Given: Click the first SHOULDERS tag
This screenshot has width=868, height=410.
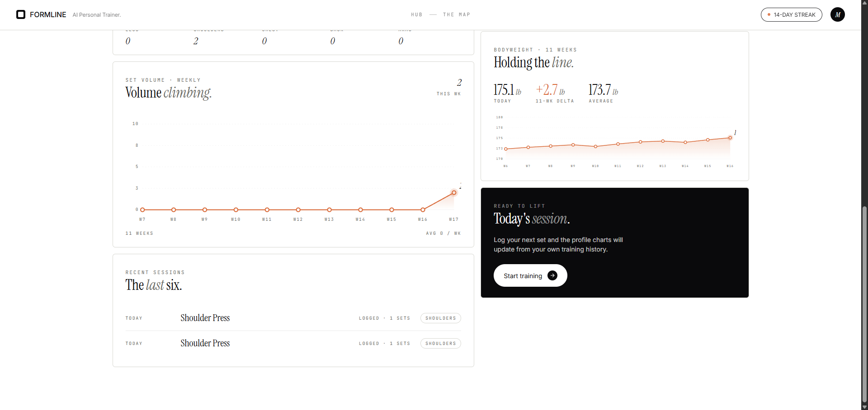Looking at the screenshot, I should [x=441, y=318].
